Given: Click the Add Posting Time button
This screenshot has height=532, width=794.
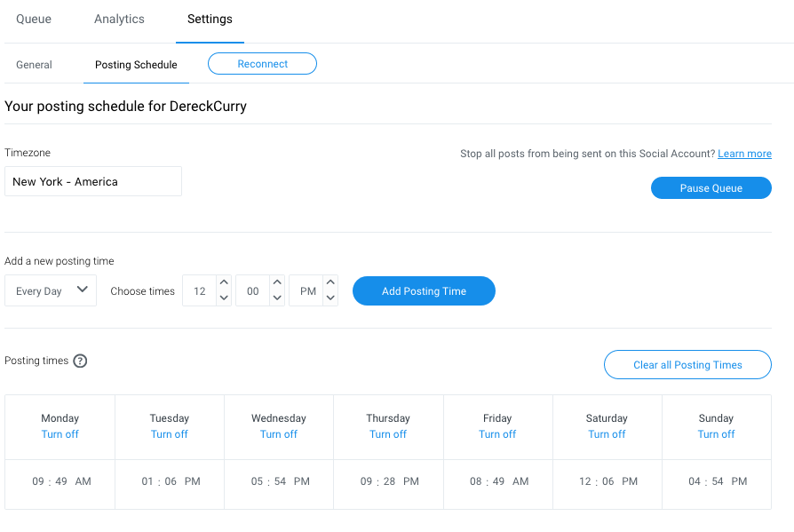Looking at the screenshot, I should 424,291.
